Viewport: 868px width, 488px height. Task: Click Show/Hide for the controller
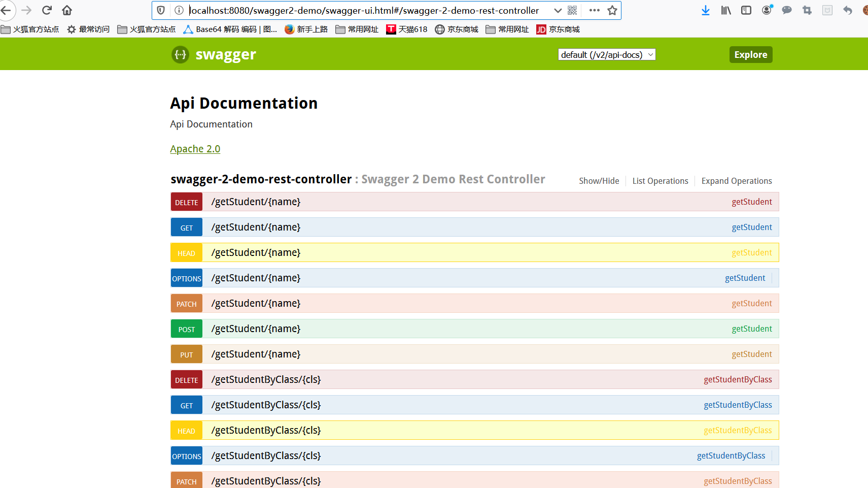599,181
